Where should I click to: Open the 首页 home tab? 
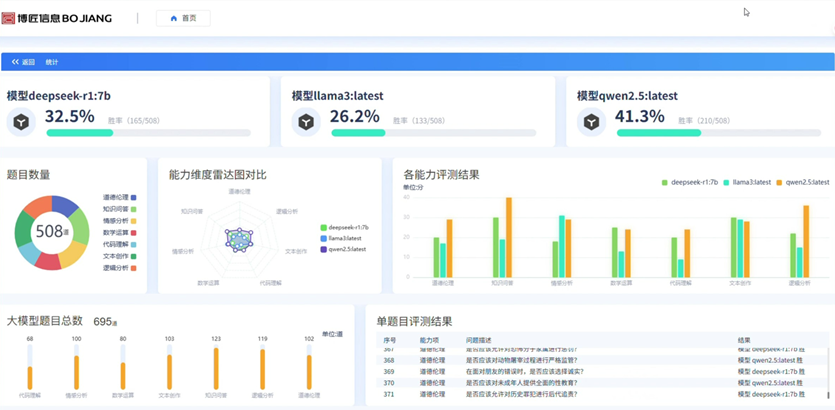183,18
